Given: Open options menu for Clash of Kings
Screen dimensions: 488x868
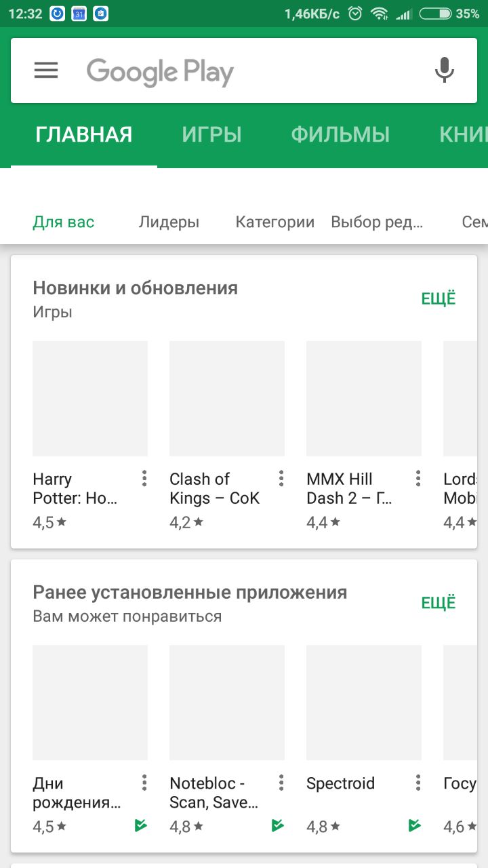Looking at the screenshot, I should [x=281, y=479].
